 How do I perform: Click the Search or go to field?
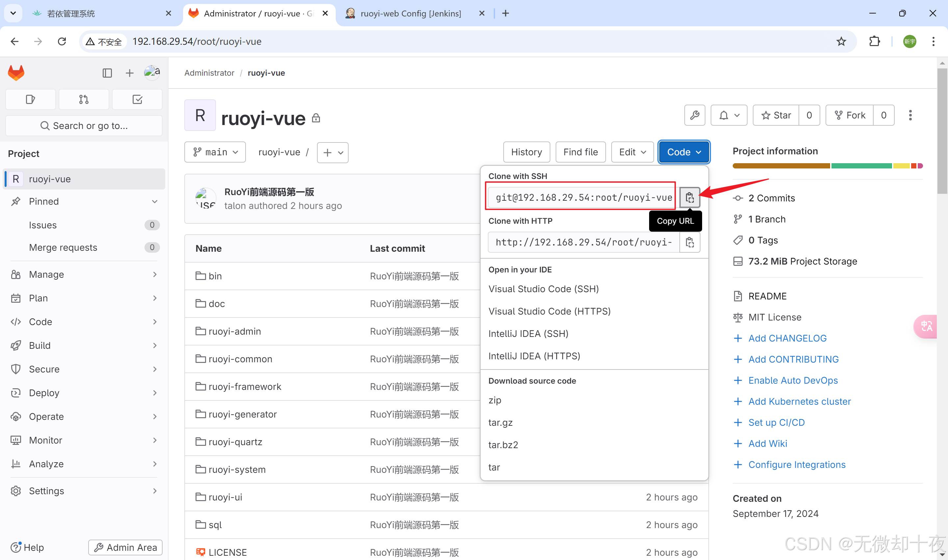84,126
